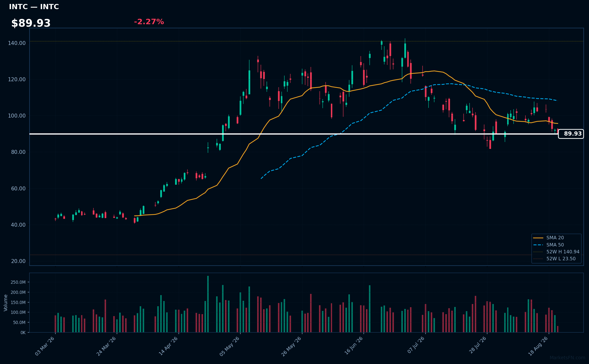The image size is (589, 364).
Task: Click the orange SMA 20 legend line swatch
Action: pyautogui.click(x=538, y=238)
